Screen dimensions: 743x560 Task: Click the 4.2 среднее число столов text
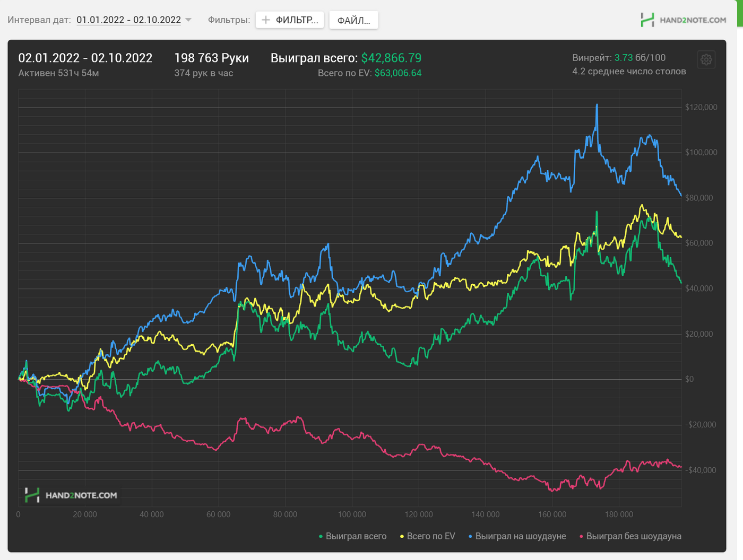click(629, 71)
